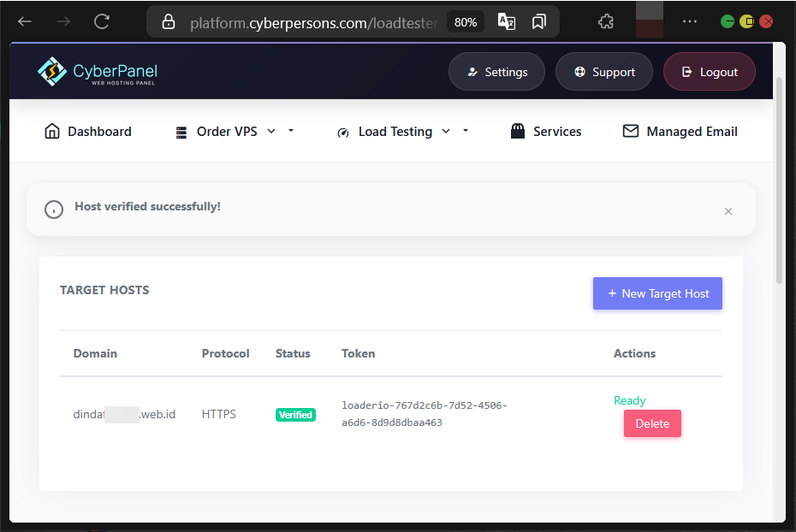Click the Domain column header

pyautogui.click(x=95, y=353)
